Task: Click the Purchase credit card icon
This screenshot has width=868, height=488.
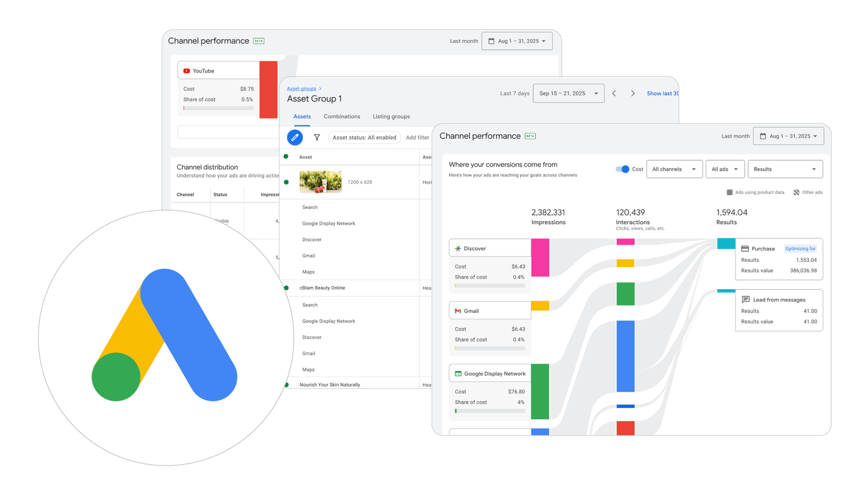Action: 745,248
